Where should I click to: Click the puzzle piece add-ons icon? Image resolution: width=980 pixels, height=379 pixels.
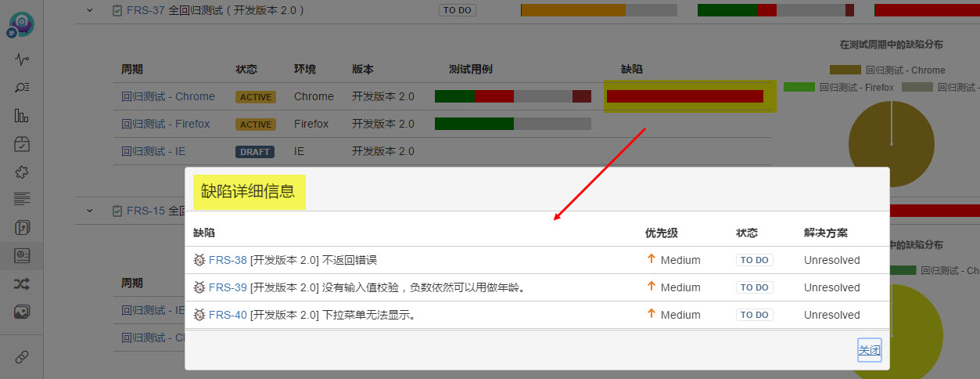coord(22,172)
